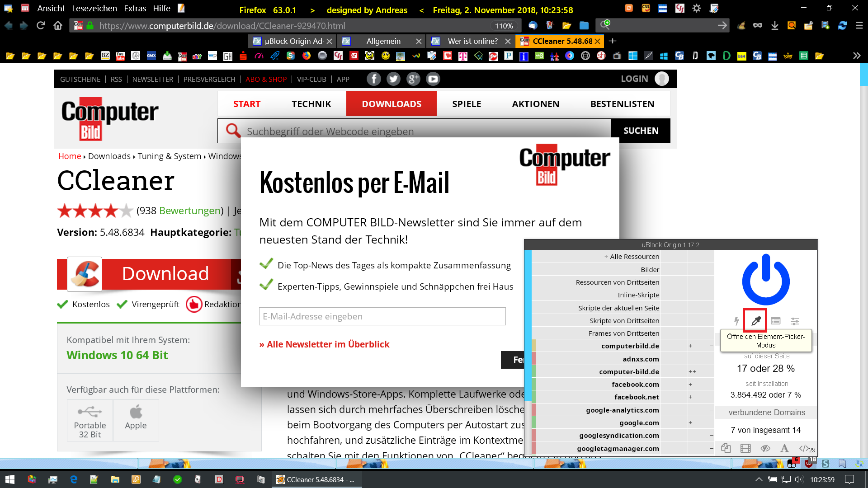
Task: Click the red block cell for adnxs.com
Action: [533, 359]
